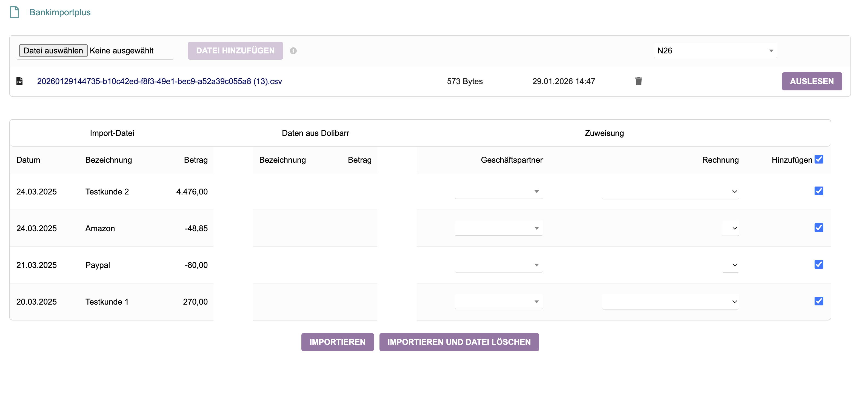Click the CSV file icon
This screenshot has height=401, width=868.
[19, 81]
